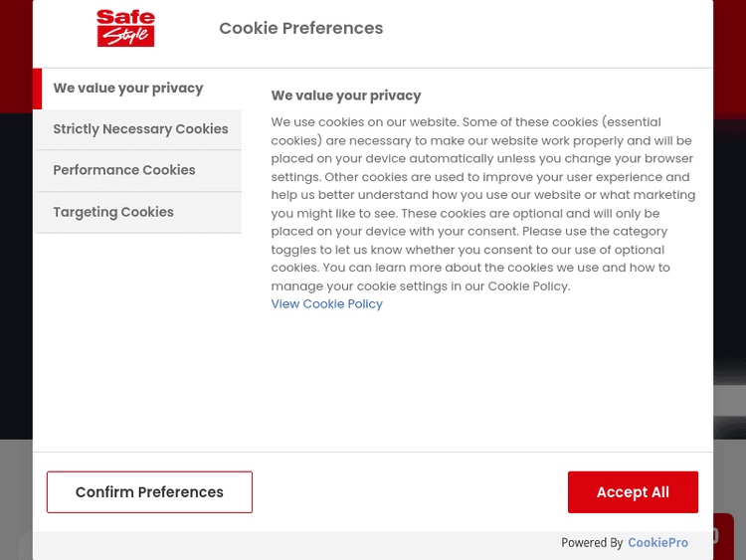Accept all cookies with Accept All
This screenshot has width=746, height=560.
click(x=633, y=492)
